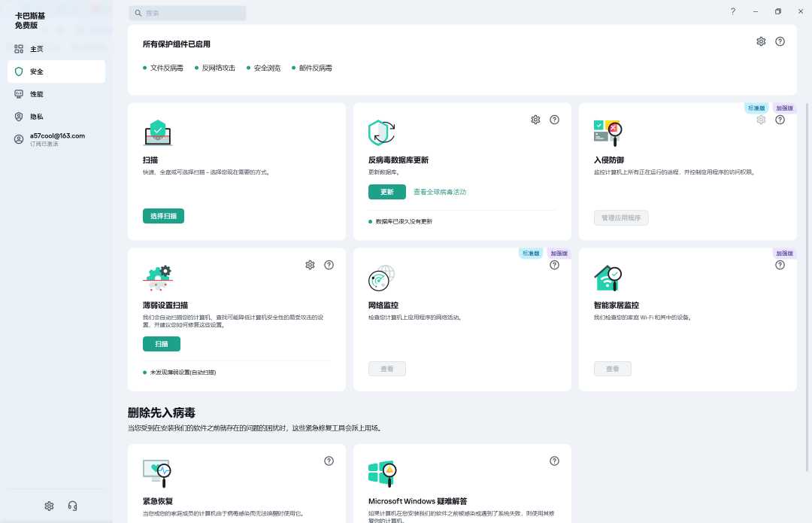The height and width of the screenshot is (523, 812).
Task: Open protection components settings gear
Action: (x=761, y=41)
